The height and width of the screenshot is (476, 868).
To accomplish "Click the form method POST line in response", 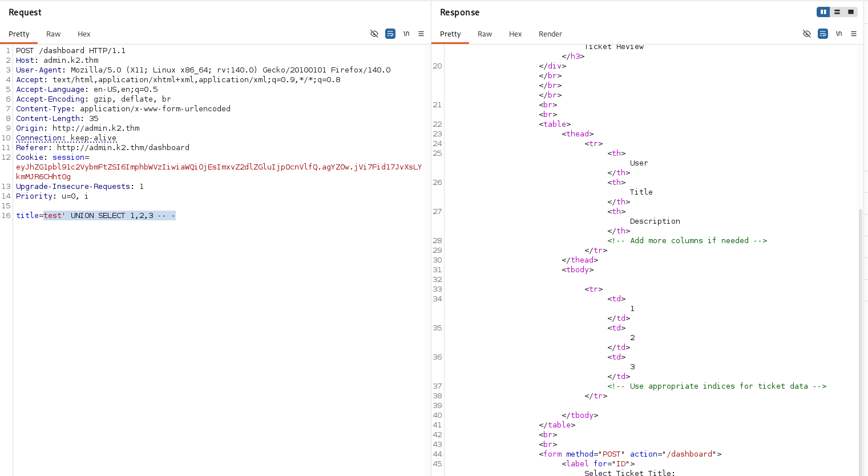I will tap(630, 454).
